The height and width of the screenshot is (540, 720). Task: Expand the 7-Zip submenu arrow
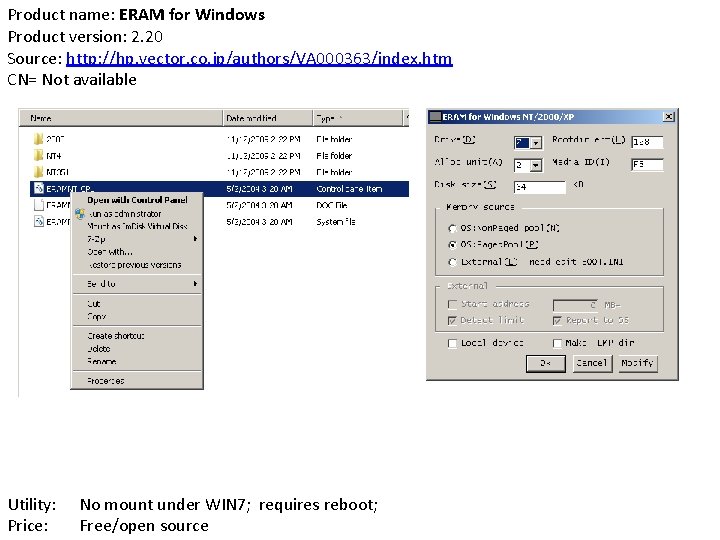196,239
